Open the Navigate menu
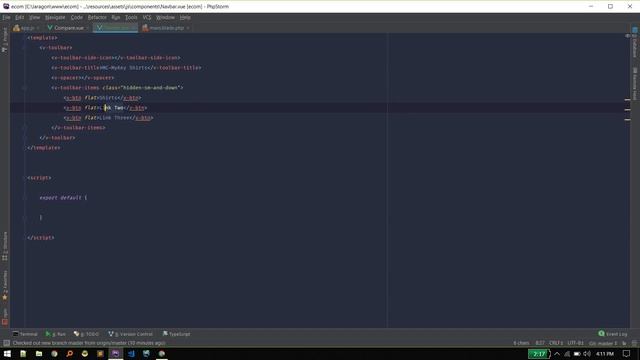The width and height of the screenshot is (640, 360). tap(55, 18)
